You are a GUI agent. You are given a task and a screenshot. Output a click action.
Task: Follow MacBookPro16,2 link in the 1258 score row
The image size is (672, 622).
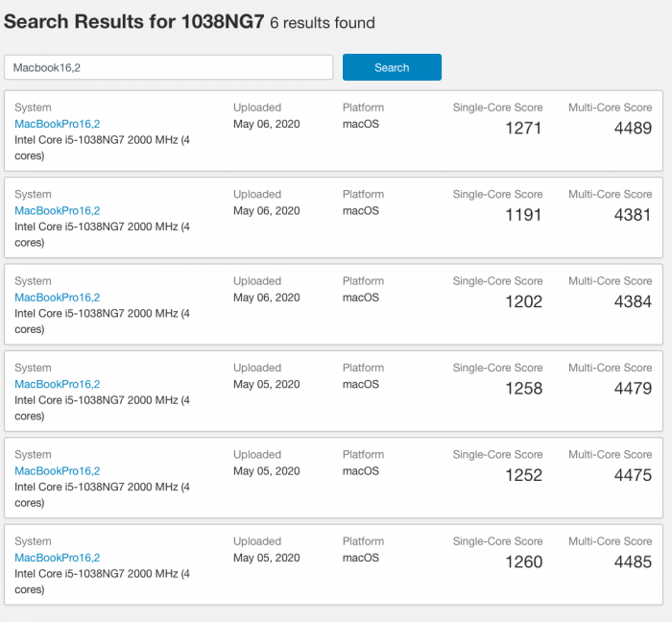point(57,384)
